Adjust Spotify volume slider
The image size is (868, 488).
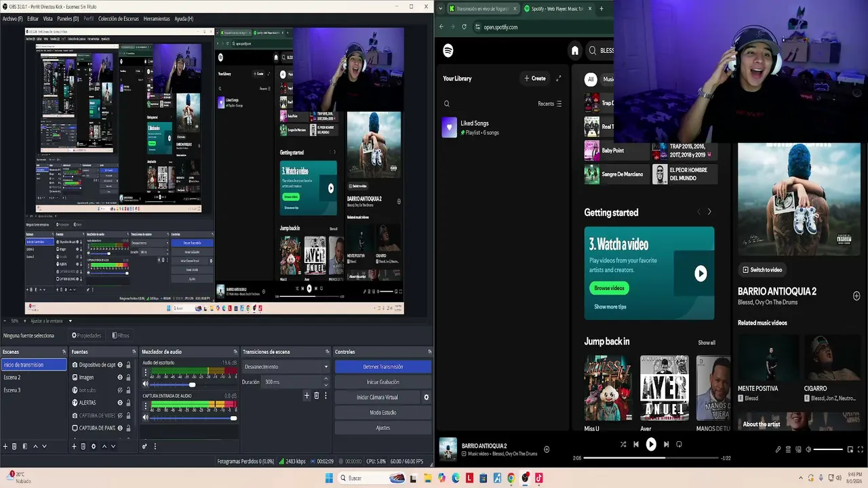coord(828,449)
